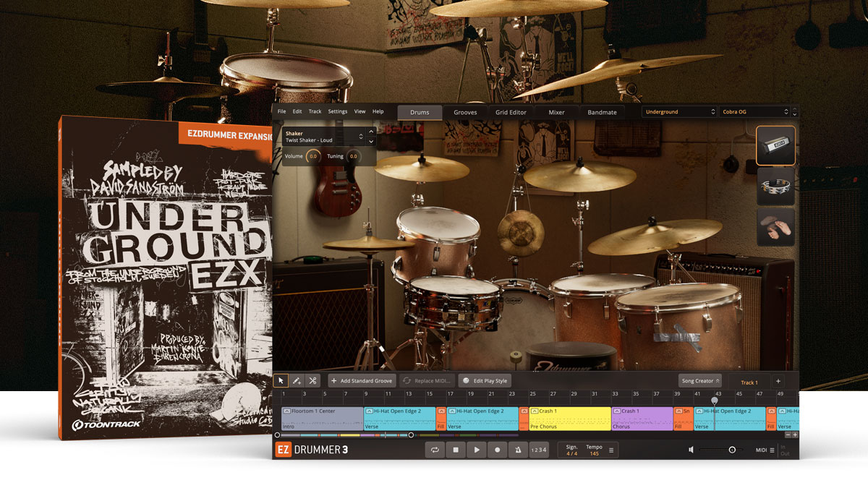Viewport: 868px width, 488px height.
Task: Click the playhead marker near bar 43
Action: click(x=715, y=400)
